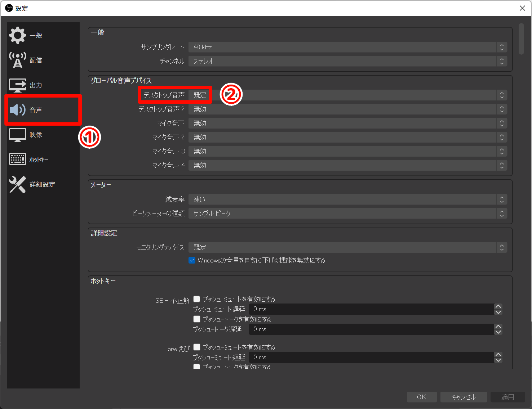532x409 pixels.
Task: Click the SE – 不正解 プッシュトーク遅延 field
Action: 371,329
